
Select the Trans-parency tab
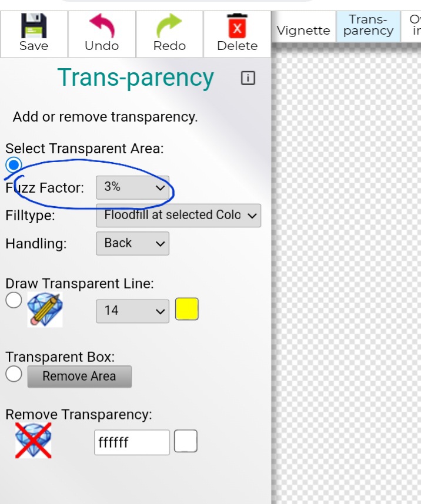pos(368,26)
